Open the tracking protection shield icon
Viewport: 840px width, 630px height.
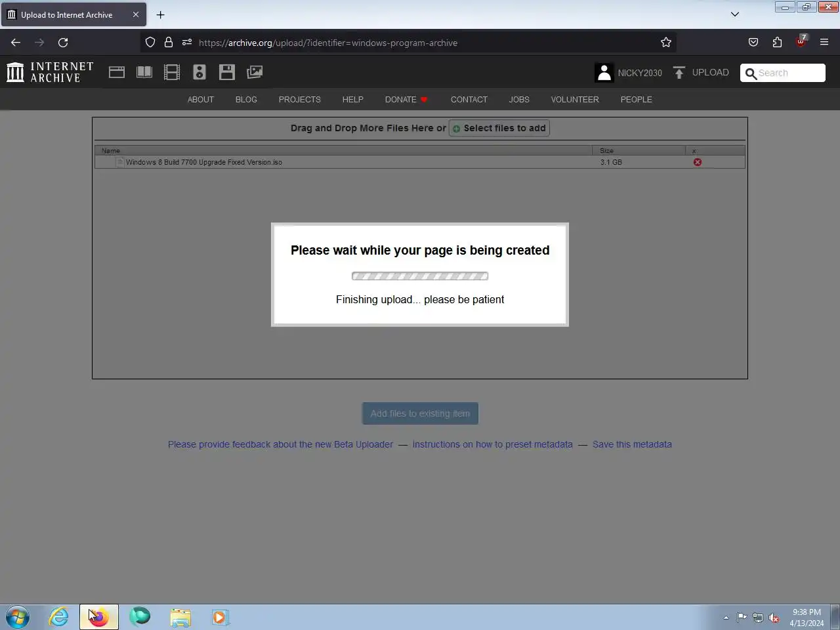(x=150, y=43)
